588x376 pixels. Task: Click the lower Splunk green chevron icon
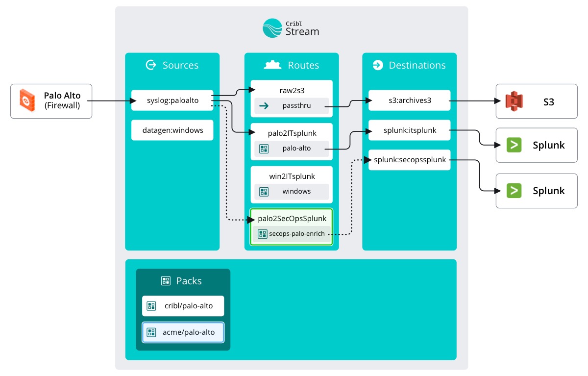514,191
